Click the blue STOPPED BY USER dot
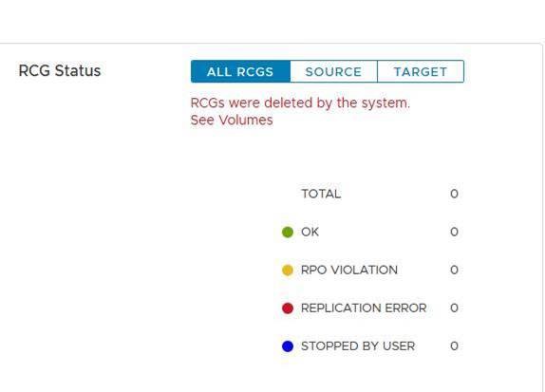 288,346
